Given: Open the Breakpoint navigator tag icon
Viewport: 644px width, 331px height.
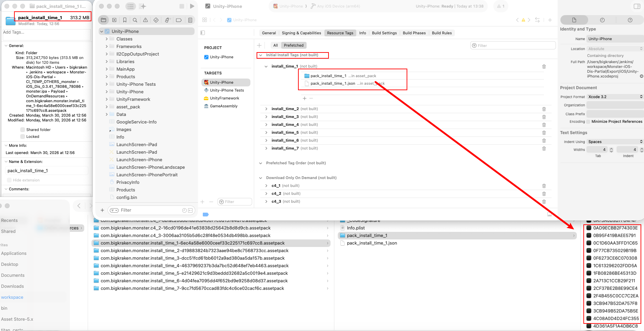Looking at the screenshot, I should click(x=178, y=20).
